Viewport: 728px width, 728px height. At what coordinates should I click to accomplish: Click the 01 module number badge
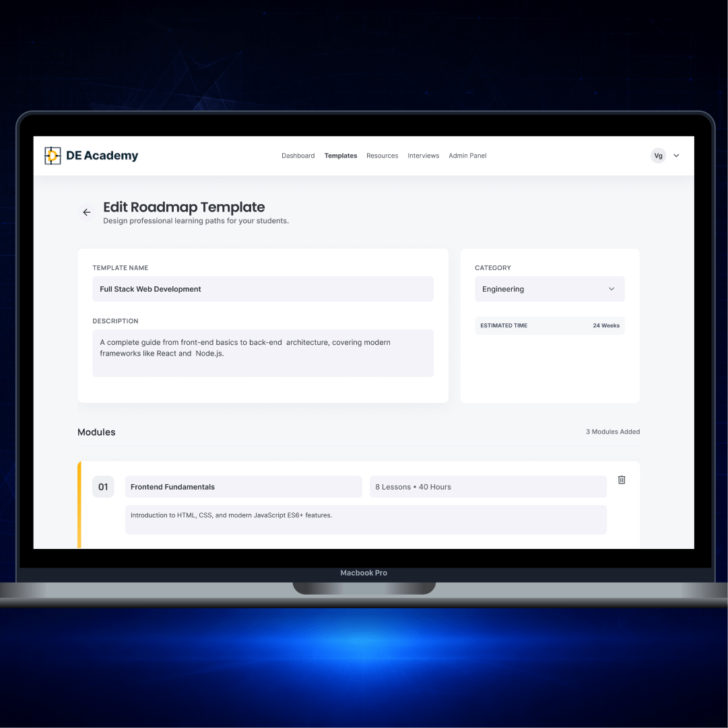point(103,487)
